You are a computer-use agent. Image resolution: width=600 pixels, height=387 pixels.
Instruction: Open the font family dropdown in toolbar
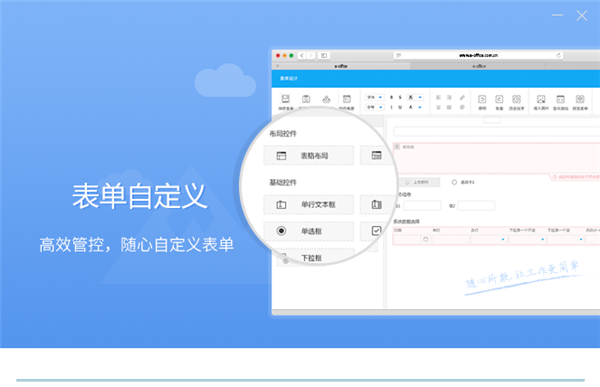[x=375, y=97]
